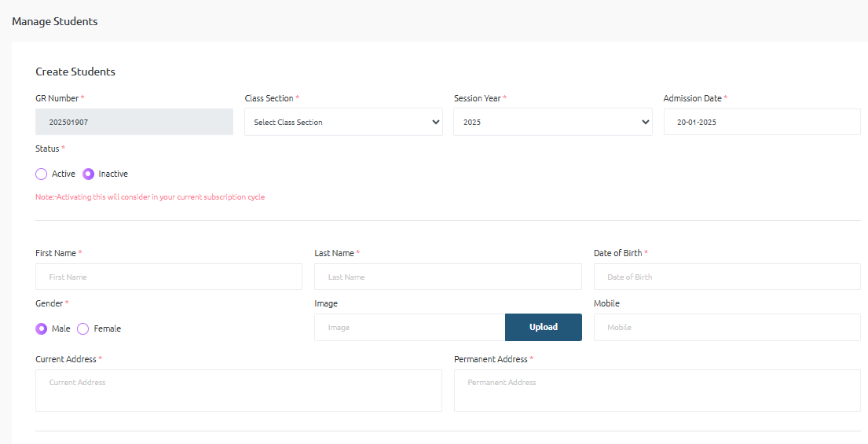Click the GR Number field with 202501907
The height and width of the screenshot is (444, 868).
(134, 122)
